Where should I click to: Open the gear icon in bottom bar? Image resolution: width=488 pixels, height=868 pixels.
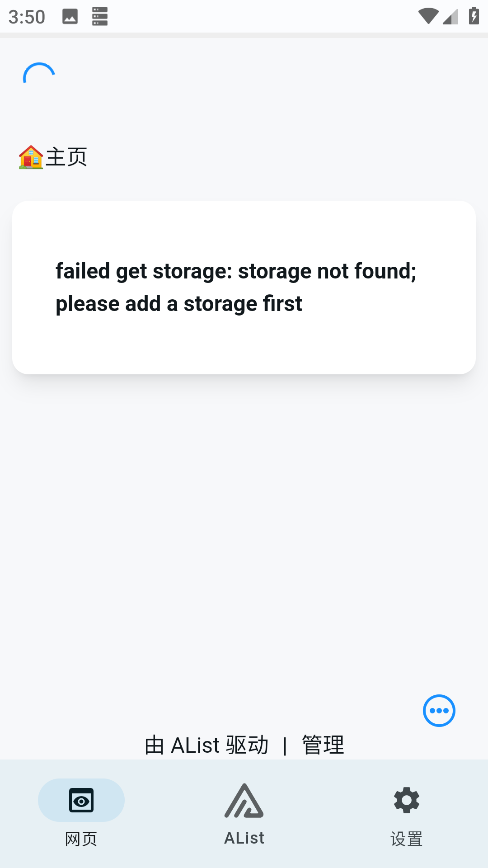(407, 800)
